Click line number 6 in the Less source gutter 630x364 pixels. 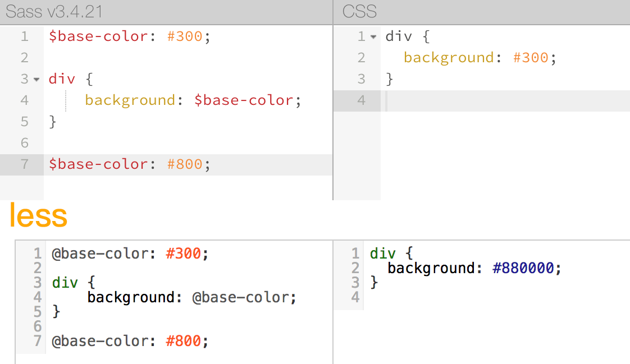pos(38,326)
